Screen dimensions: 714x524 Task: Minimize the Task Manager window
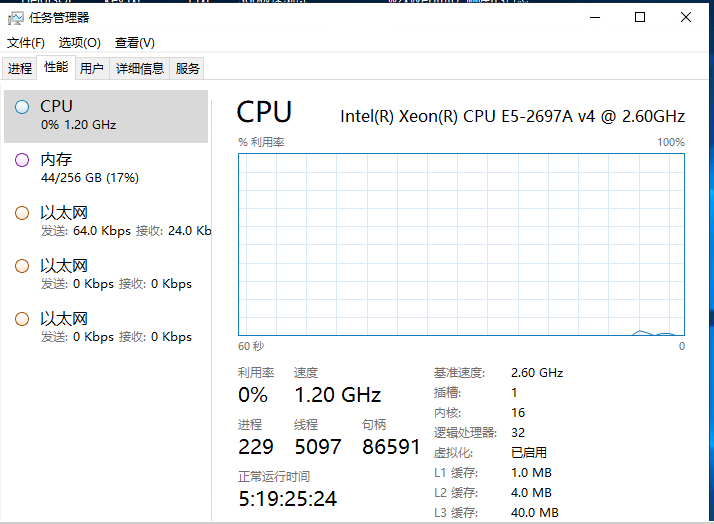[x=595, y=17]
